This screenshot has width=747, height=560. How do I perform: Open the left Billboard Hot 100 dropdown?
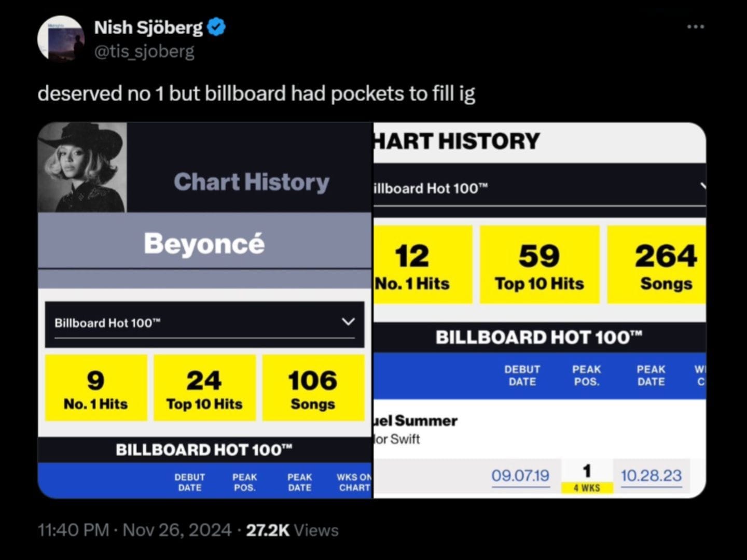coord(204,324)
